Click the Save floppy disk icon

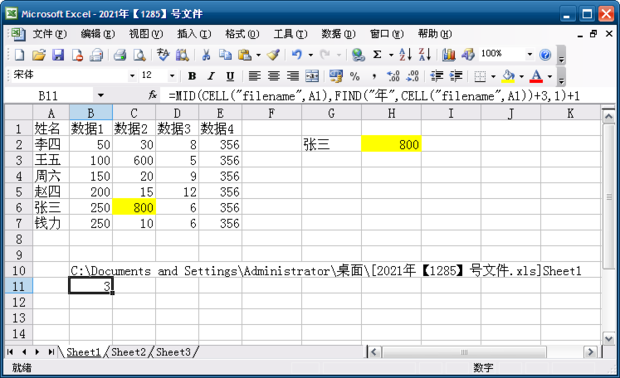(x=58, y=55)
